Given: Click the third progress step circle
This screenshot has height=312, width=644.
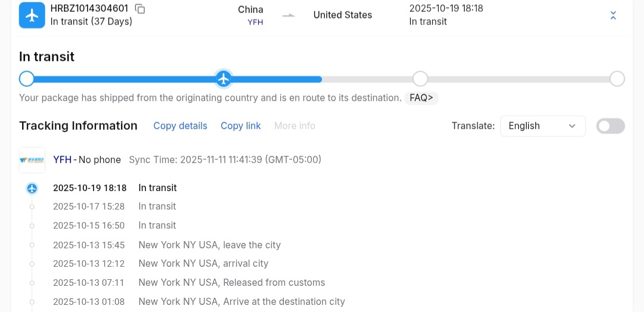Looking at the screenshot, I should click(420, 79).
